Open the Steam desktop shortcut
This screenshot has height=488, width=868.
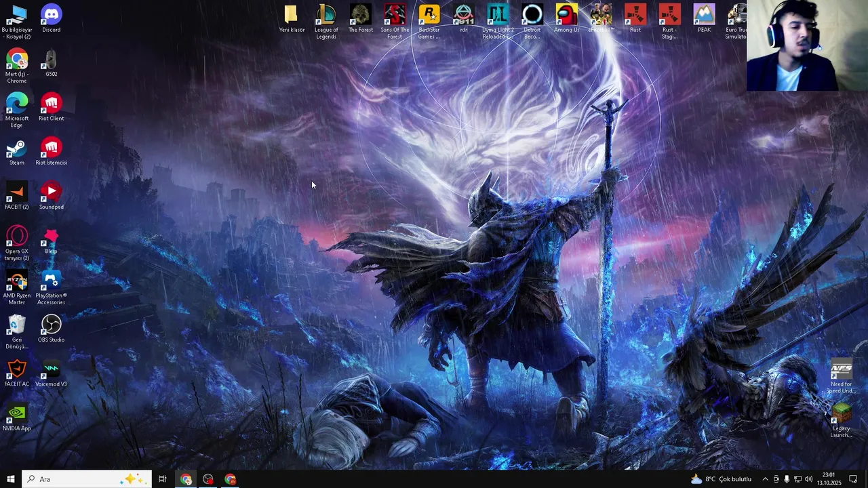pyautogui.click(x=17, y=151)
